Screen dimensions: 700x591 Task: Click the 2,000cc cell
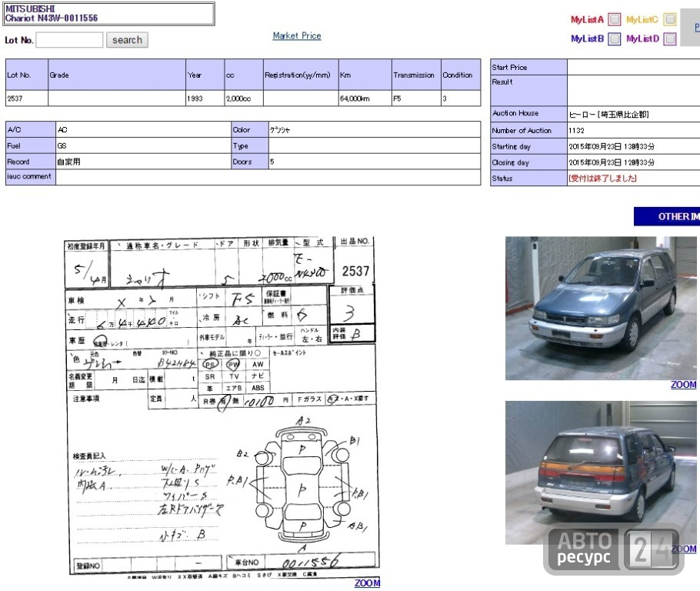pyautogui.click(x=244, y=98)
